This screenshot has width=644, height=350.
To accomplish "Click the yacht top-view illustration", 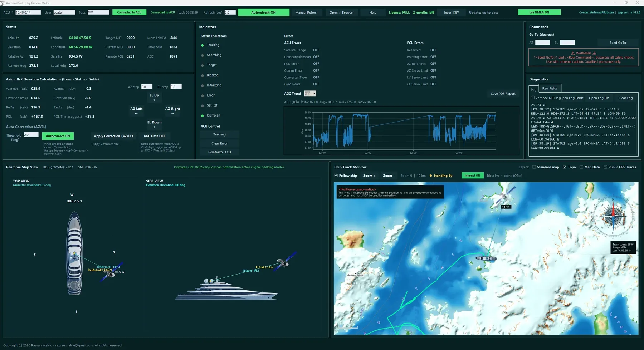I will point(74,253).
